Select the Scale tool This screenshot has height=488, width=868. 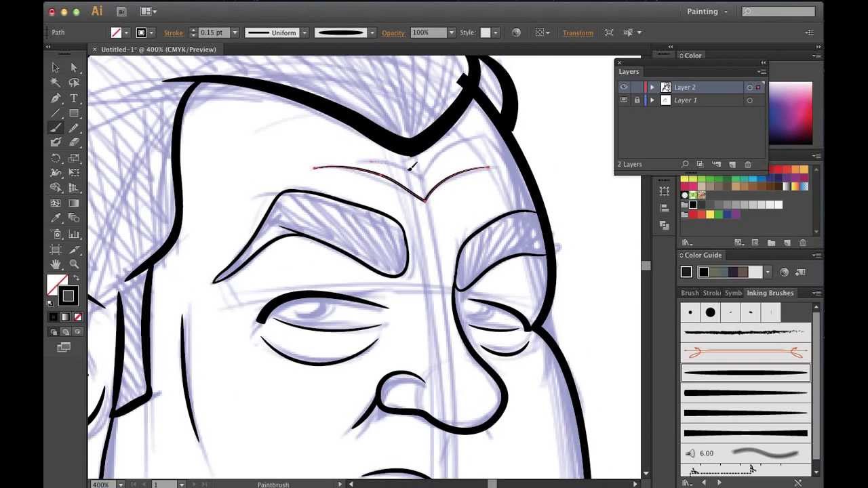pyautogui.click(x=74, y=158)
